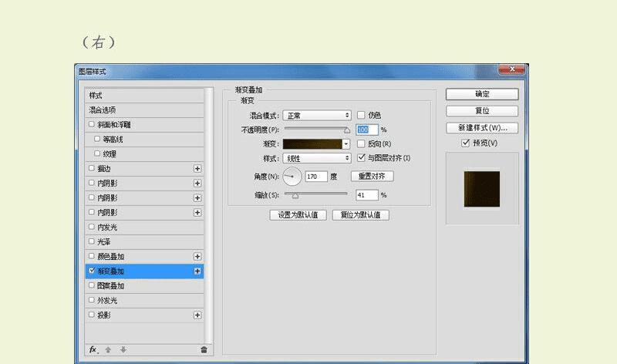Select the 光泽 effect row

coord(144,242)
